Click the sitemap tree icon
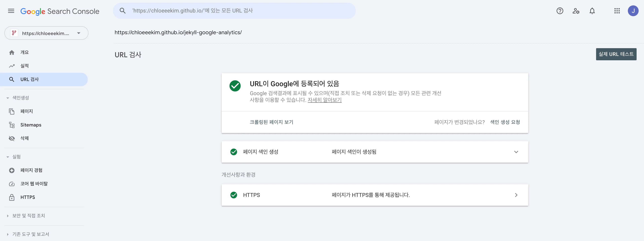The height and width of the screenshot is (241, 644). [12, 125]
